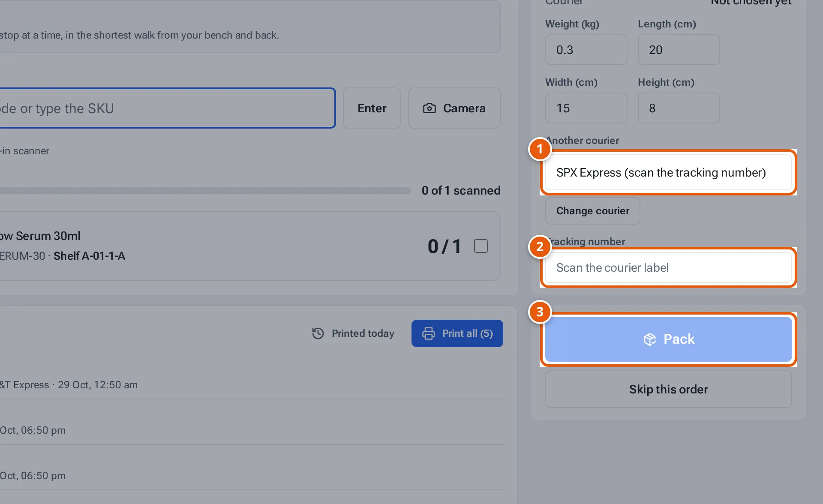Click the camera icon on the Camera button

(429, 108)
